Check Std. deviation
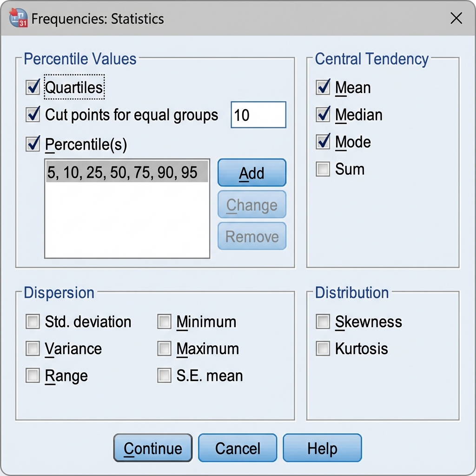The image size is (476, 476). (x=33, y=322)
